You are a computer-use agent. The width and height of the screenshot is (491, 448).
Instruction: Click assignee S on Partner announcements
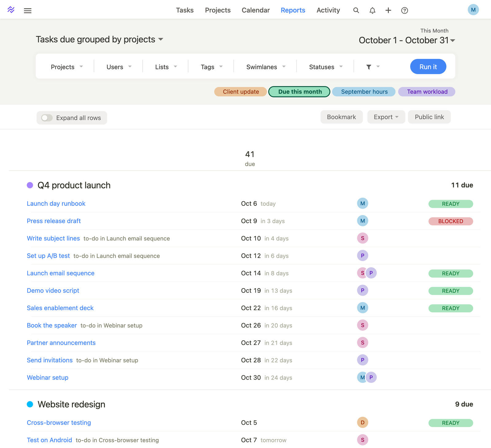click(x=362, y=342)
